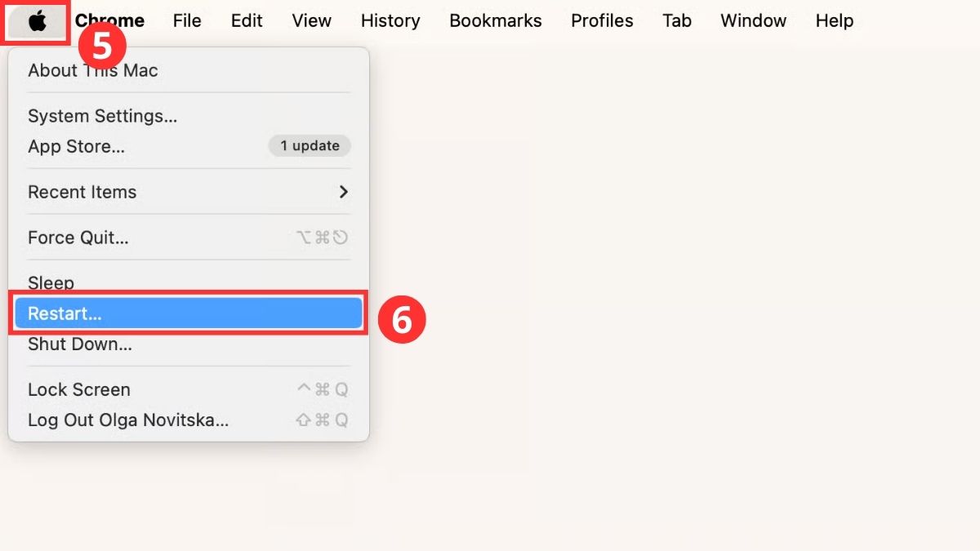
Task: Choose Force Quit from the menu
Action: click(x=78, y=238)
